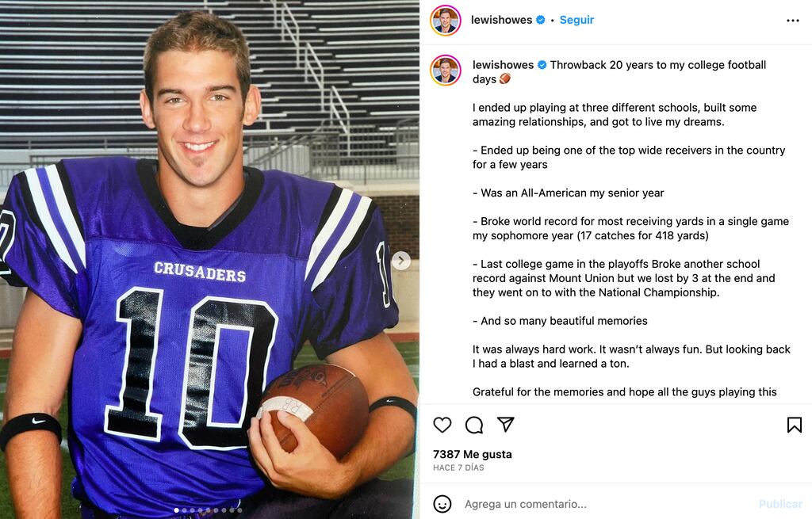
Task: Open the lewishowes username in the header
Action: (x=501, y=20)
